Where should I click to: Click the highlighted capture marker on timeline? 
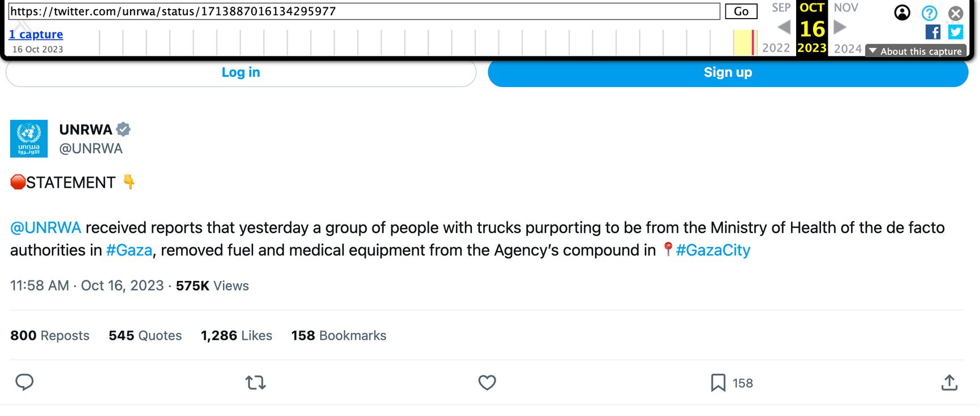753,42
